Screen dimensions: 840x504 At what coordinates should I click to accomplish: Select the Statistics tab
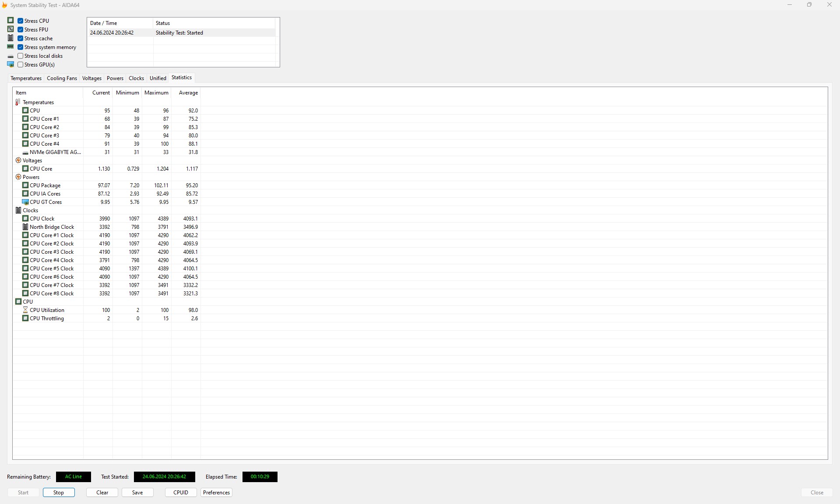[182, 77]
